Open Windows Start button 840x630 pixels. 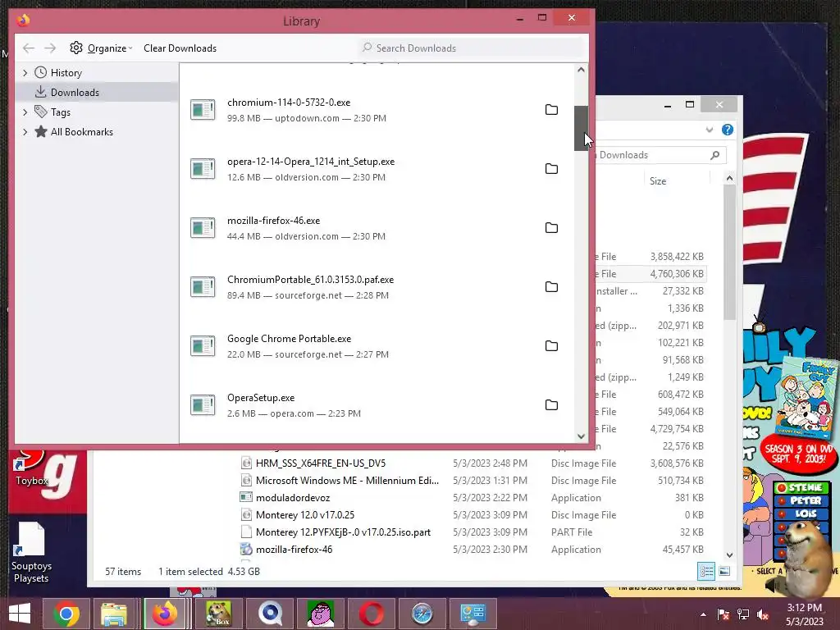click(20, 614)
